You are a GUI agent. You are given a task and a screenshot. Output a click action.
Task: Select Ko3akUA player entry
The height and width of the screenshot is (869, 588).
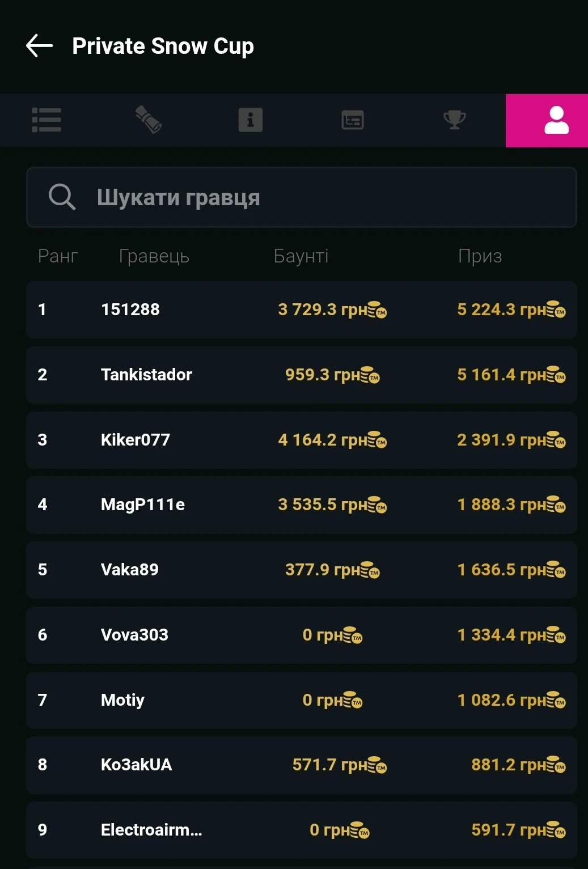pyautogui.click(x=301, y=765)
